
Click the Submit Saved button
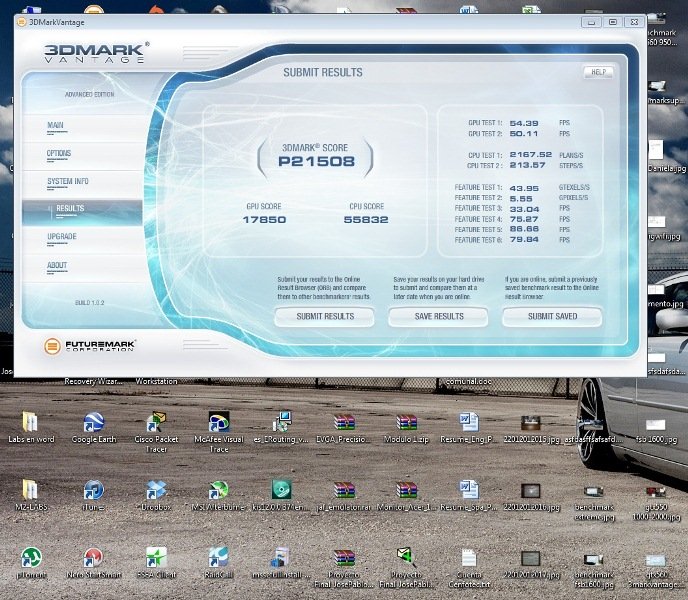[x=552, y=316]
